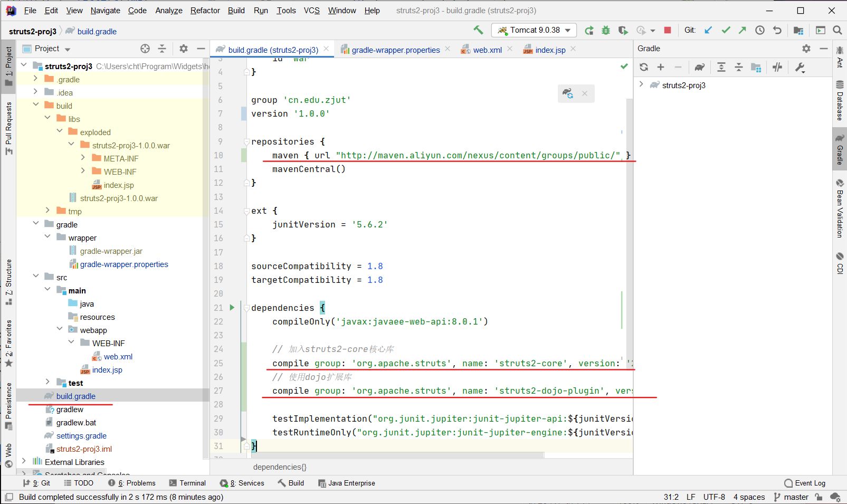The image size is (847, 504).
Task: Toggle Database tool window on right stripe
Action: (840, 100)
